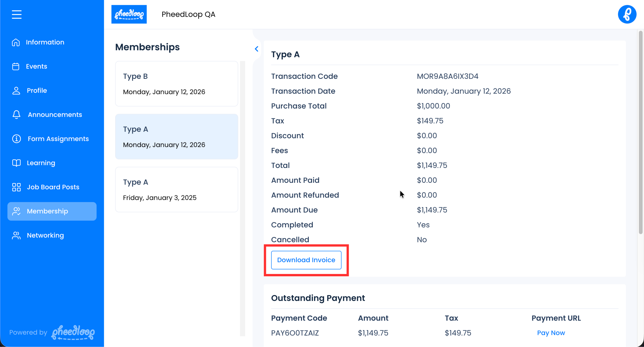Click the page's right vertical scrollbar
This screenshot has width=644, height=347.
click(640, 133)
